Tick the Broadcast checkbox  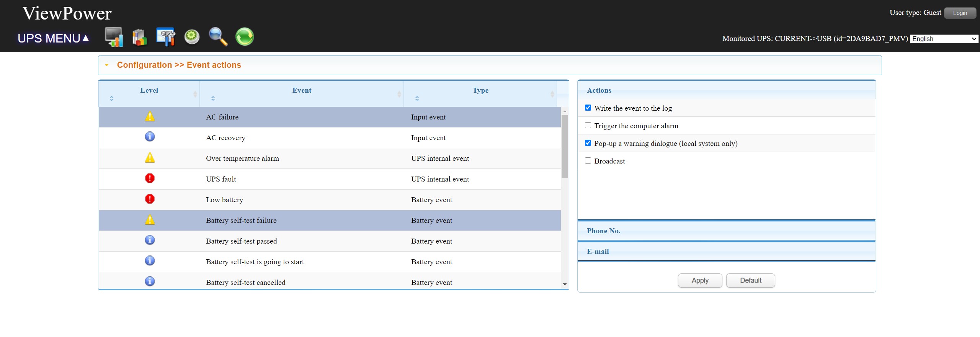click(588, 161)
